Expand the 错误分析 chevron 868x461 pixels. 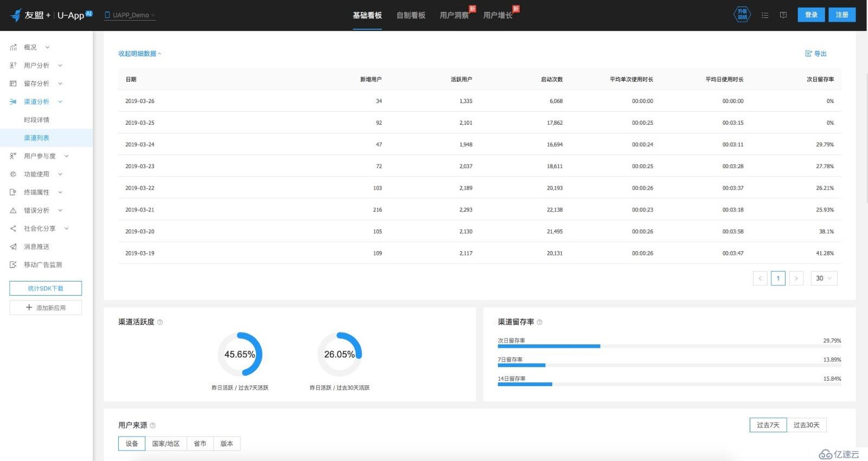click(x=60, y=210)
